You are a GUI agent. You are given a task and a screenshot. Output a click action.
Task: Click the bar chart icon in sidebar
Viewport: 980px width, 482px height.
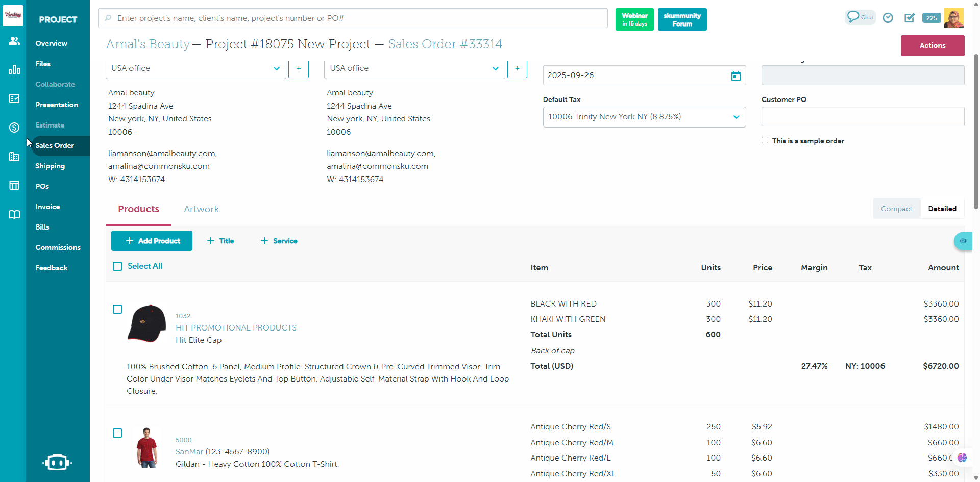[x=14, y=69]
